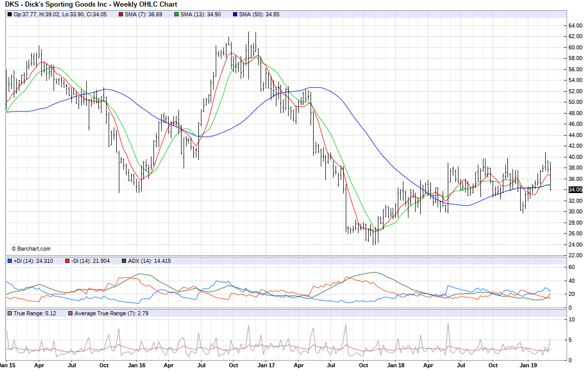Click the "Jan 16" date axis label
Viewport: 588px width, 381px height.
click(x=137, y=366)
